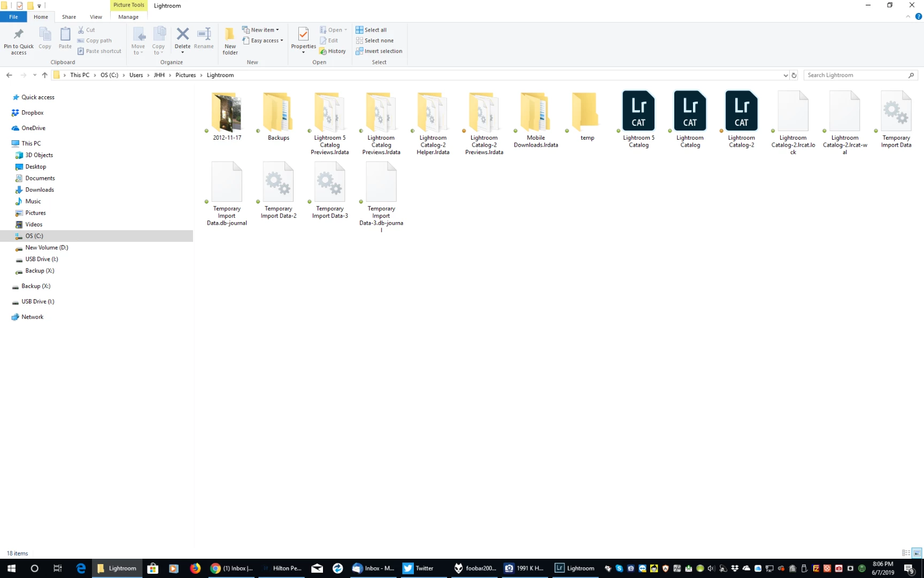Select the temp folder

point(587,116)
